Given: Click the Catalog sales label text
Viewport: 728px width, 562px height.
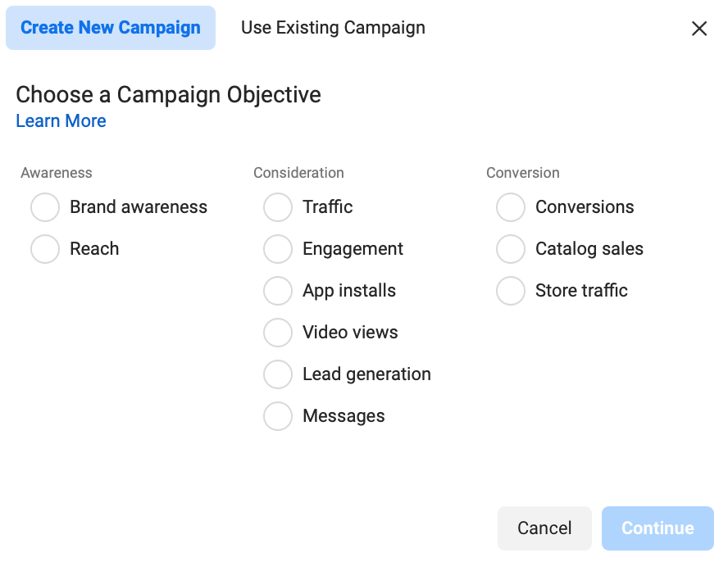Looking at the screenshot, I should (589, 249).
